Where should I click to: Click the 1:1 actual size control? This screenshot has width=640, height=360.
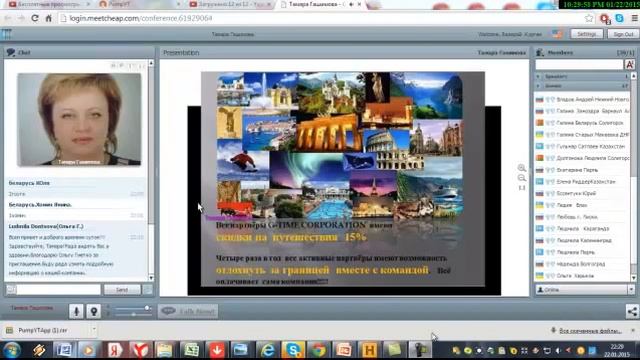coord(522,188)
